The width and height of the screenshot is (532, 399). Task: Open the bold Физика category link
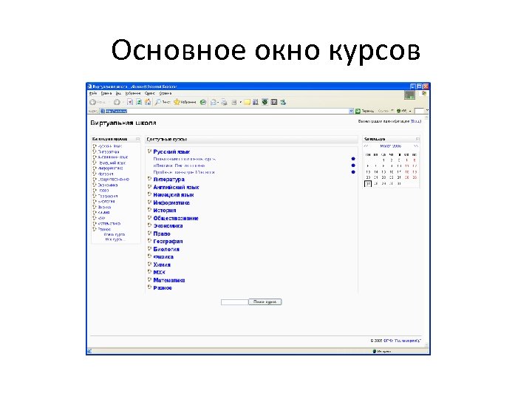[x=163, y=257]
